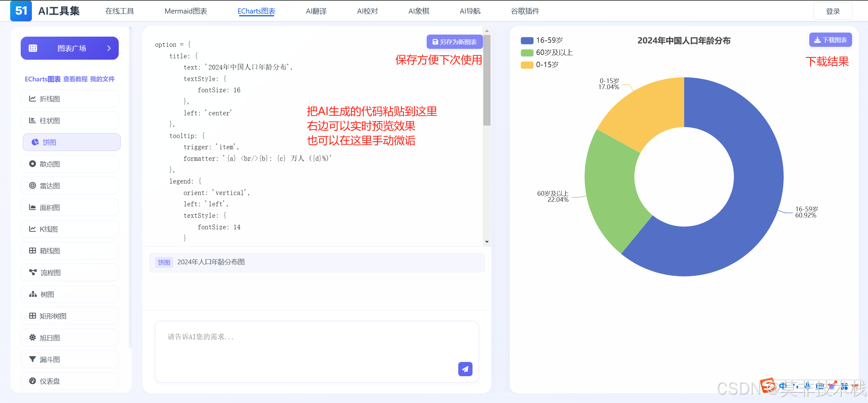Select the 雷达图 radar chart icon

point(33,186)
